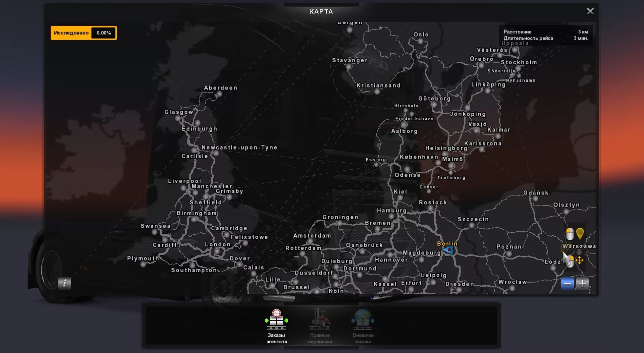Select the Carlisle city label
The width and height of the screenshot is (644, 353).
(x=195, y=156)
